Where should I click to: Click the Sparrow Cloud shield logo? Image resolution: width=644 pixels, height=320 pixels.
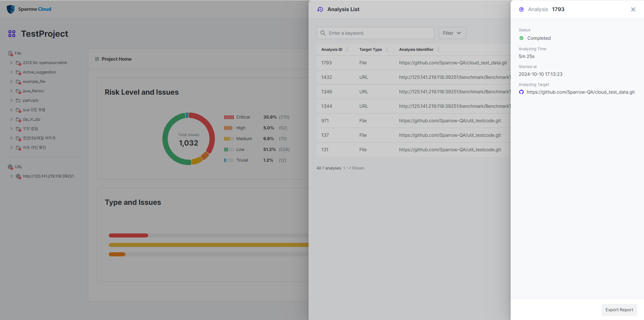(11, 9)
